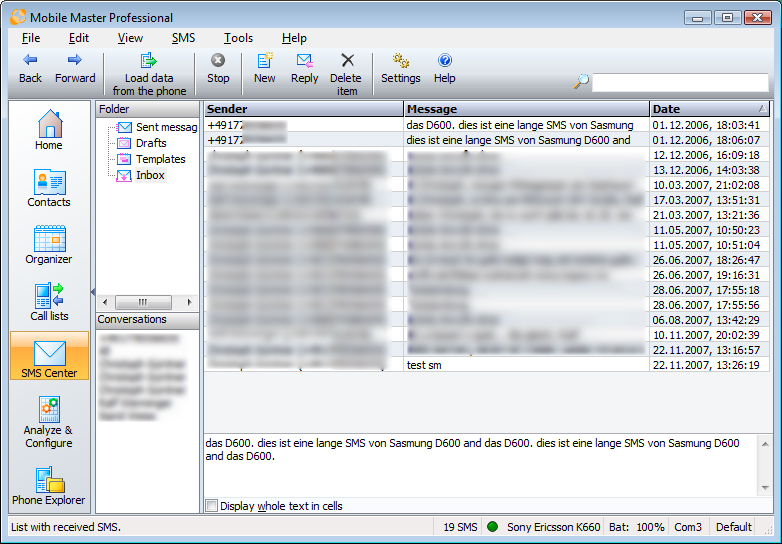Go to the Organizer section
Screen dimensions: 782x544
[x=49, y=245]
